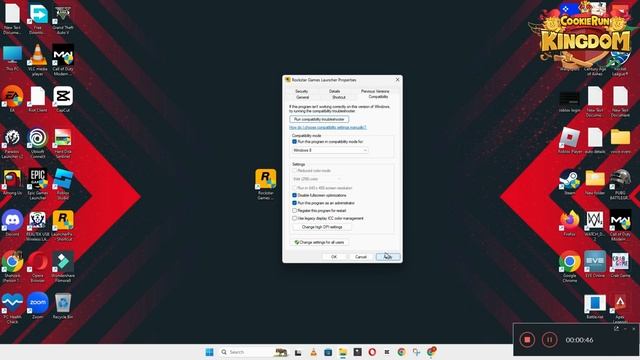Screen dimensions: 640x360
Task: Select the Rockstar Games icon beside the dialog
Action: pos(266,184)
